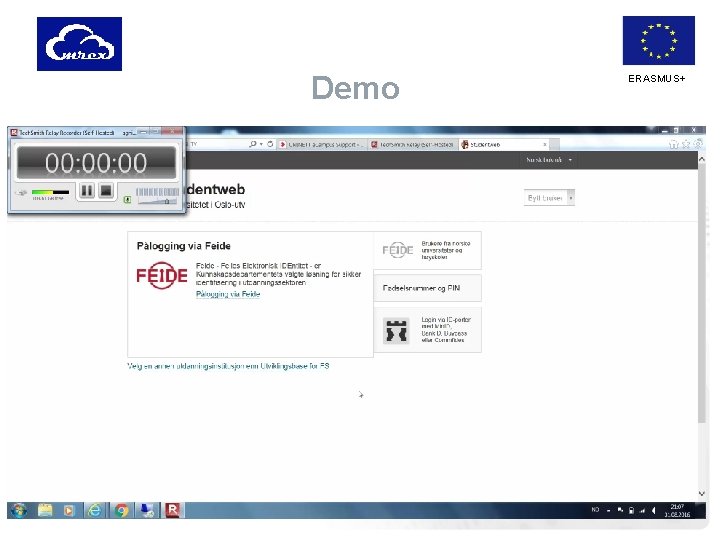Click the NO language indicator in the tray
This screenshot has width=720, height=540.
(x=595, y=510)
